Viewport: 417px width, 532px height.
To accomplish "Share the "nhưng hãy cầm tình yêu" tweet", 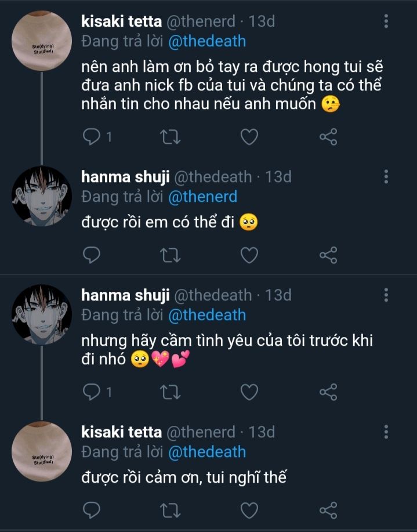I will point(328,392).
